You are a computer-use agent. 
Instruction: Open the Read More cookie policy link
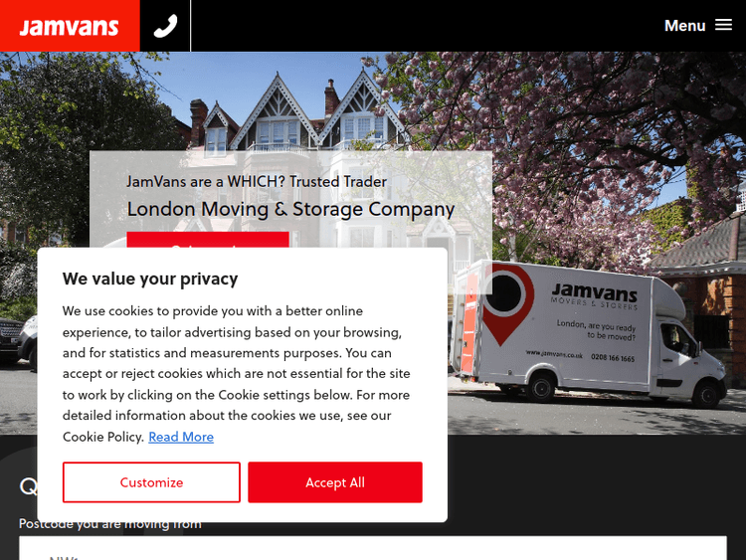(x=181, y=437)
